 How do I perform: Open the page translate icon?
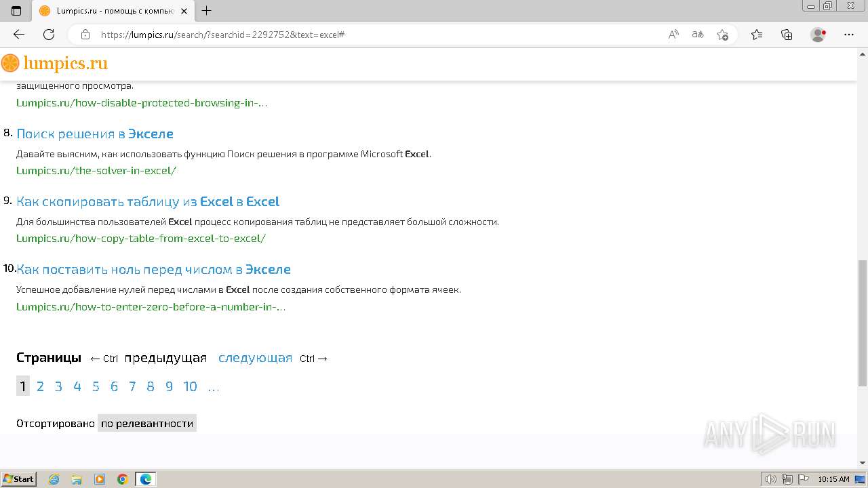(x=698, y=35)
